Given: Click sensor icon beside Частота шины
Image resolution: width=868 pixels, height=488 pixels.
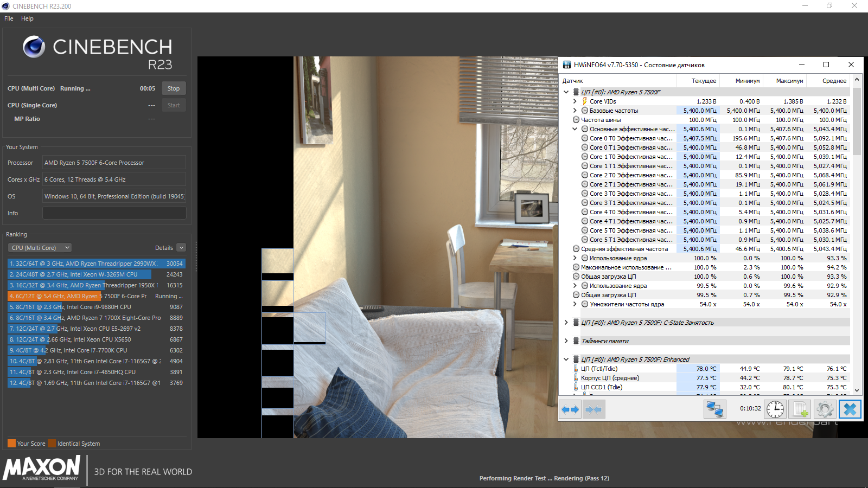Looking at the screenshot, I should [x=576, y=120].
